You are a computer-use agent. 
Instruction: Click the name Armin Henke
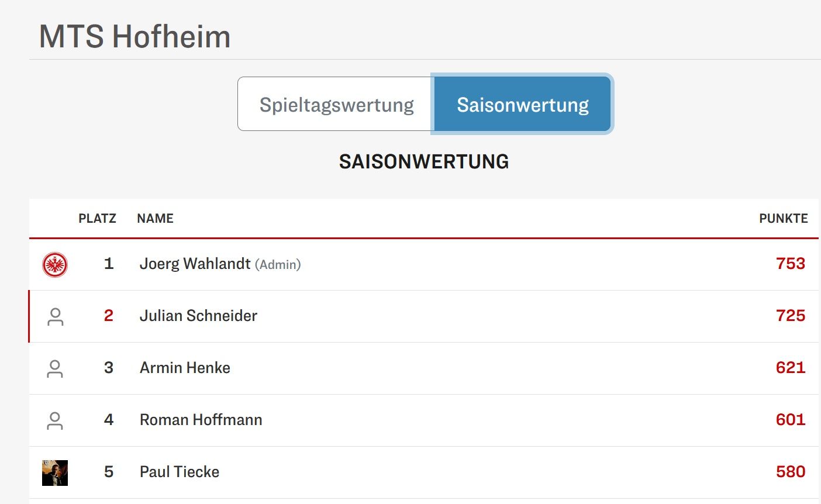point(185,368)
